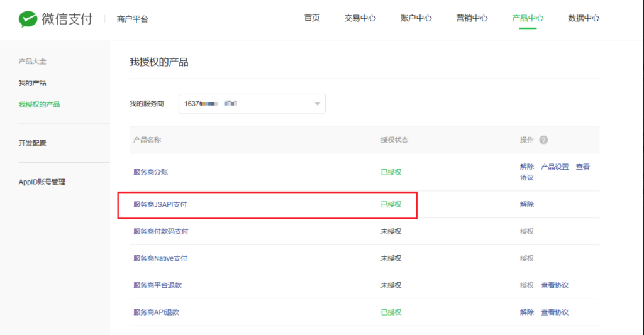Screen dimensions: 644x335
Task: Open the 首页 tab in top navigation
Action: 312,18
